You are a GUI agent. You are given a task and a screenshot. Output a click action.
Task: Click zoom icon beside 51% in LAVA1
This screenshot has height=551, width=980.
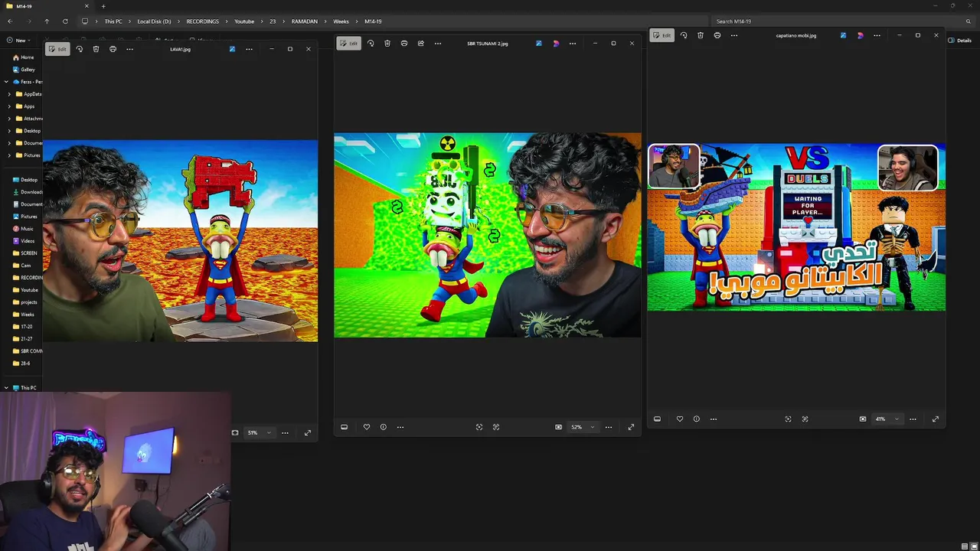point(235,432)
